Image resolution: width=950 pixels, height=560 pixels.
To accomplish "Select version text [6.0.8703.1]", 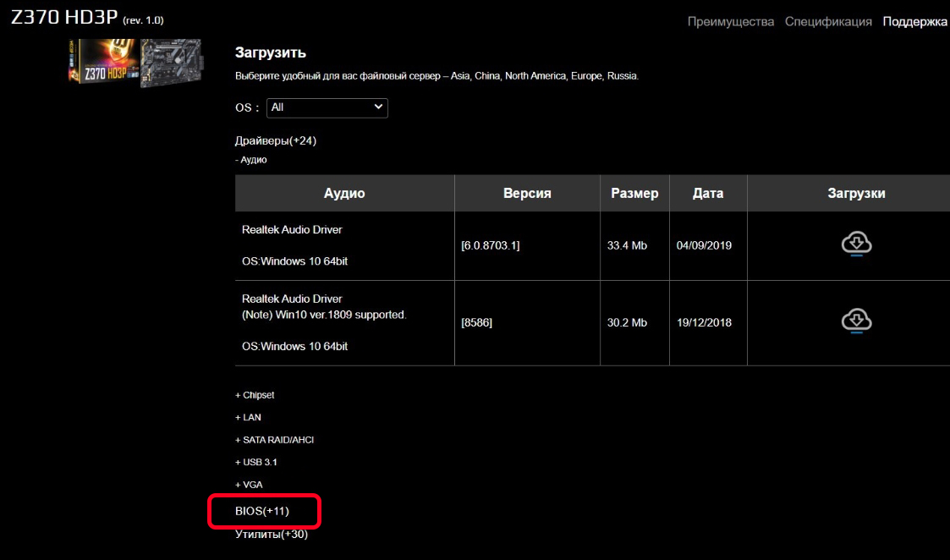I will click(x=490, y=245).
